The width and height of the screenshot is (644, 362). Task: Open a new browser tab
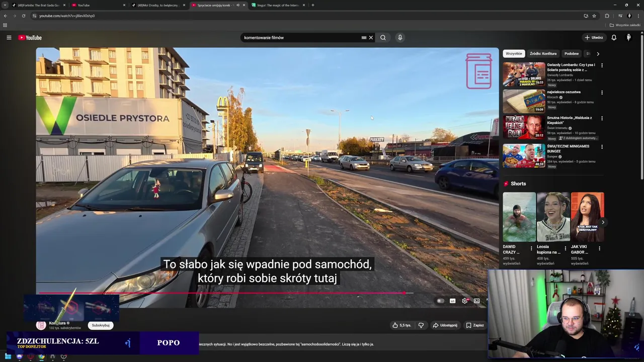313,5
